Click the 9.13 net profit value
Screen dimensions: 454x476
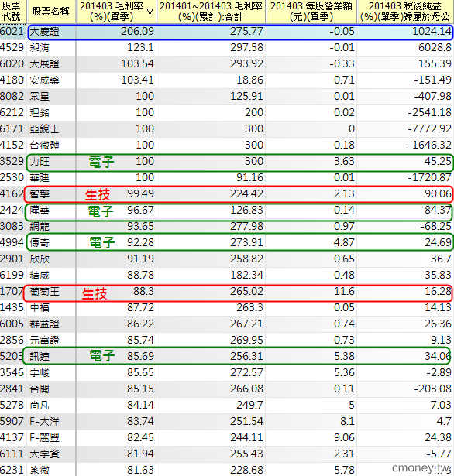click(442, 341)
